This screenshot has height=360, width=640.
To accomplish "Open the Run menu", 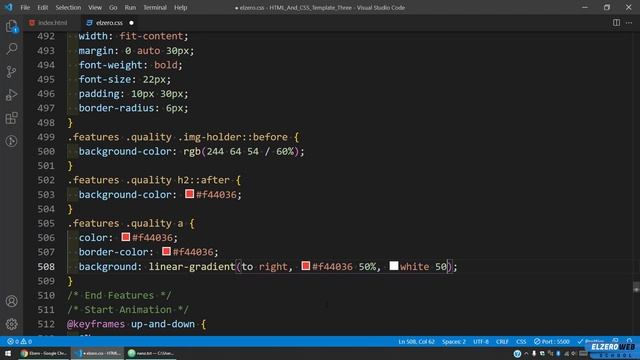I will point(130,7).
